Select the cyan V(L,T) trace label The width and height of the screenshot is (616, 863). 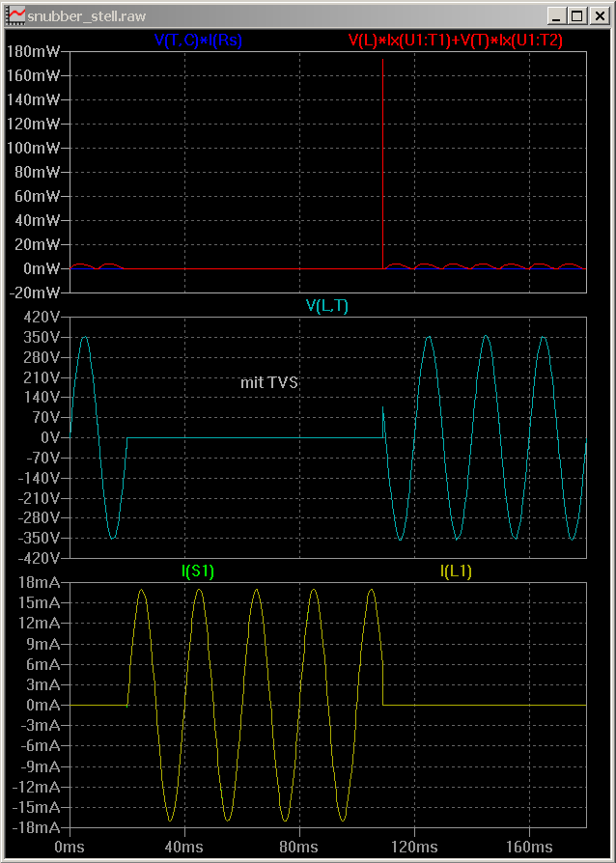tap(327, 307)
